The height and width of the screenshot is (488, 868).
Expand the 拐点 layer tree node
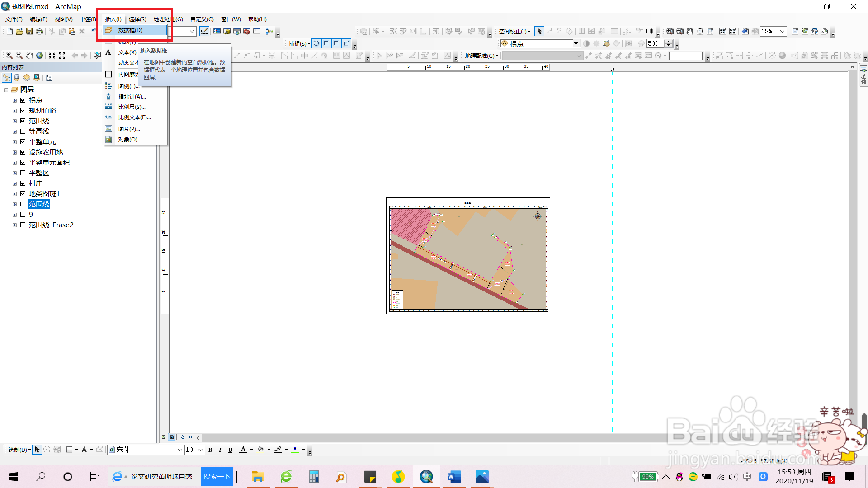pos(14,100)
